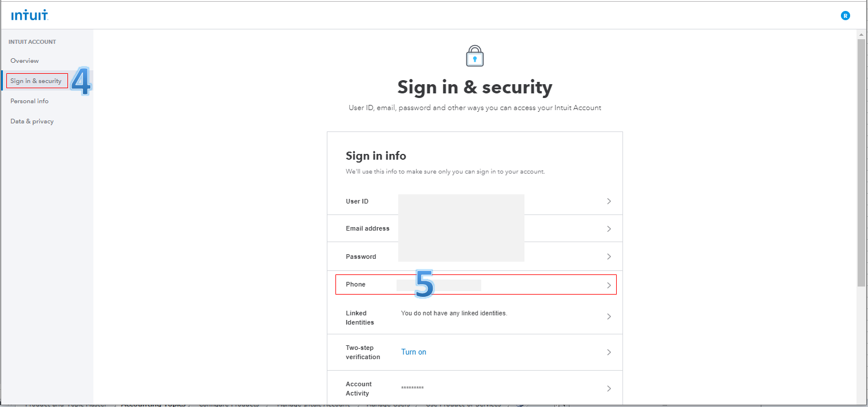This screenshot has width=868, height=407.
Task: Open the user profile avatar
Action: [x=846, y=16]
